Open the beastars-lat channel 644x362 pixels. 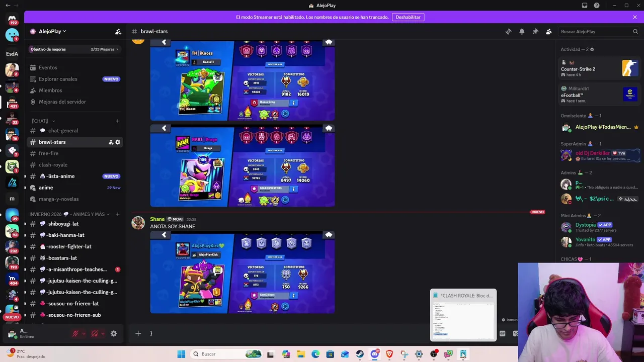coord(74,258)
